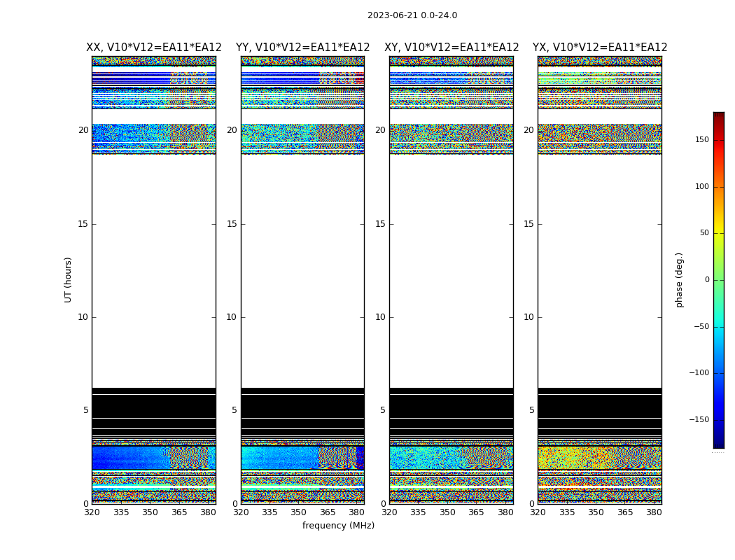Click colorbar tick value −150
Image resolution: width=735 pixels, height=560 pixels.
tap(699, 419)
